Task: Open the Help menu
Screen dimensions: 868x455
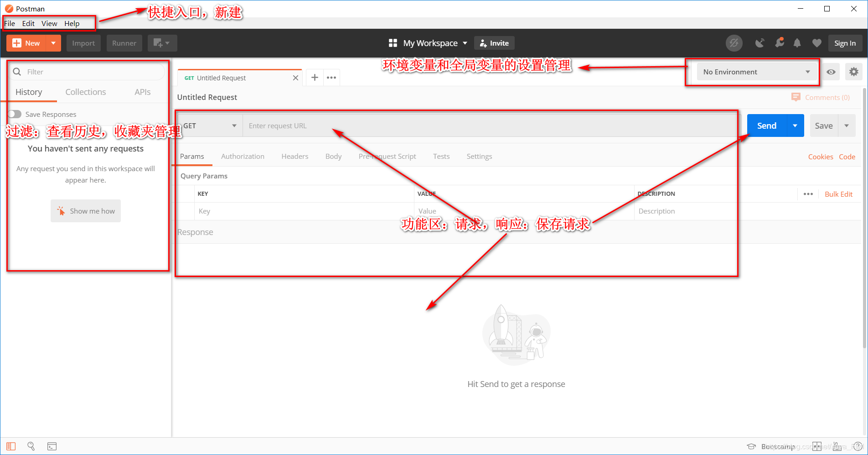Action: [72, 23]
